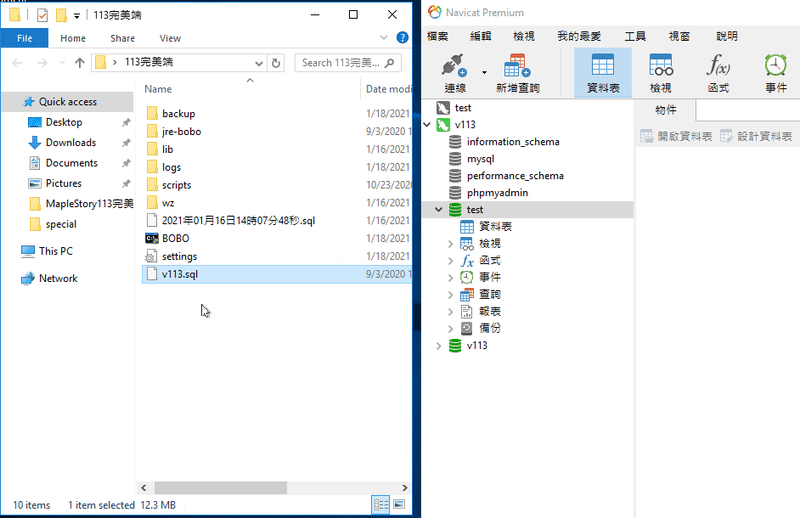This screenshot has height=518, width=800.
Task: Select the mysql database in Navicat
Action: (480, 159)
